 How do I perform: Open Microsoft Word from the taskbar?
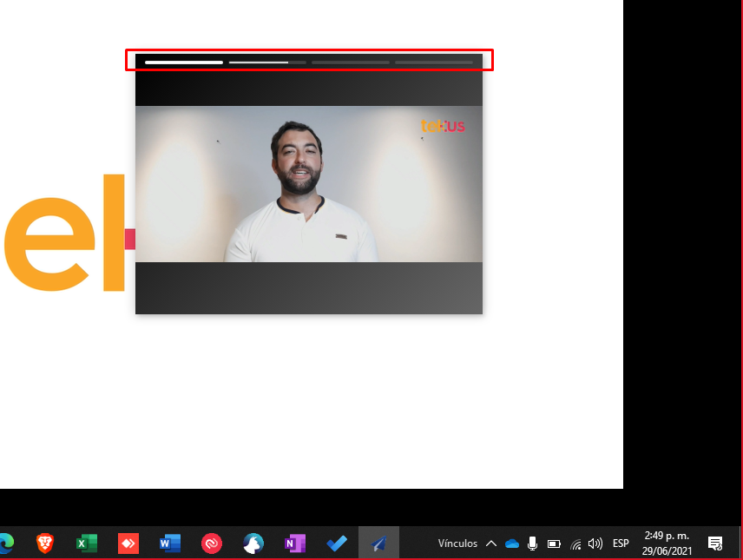pos(170,544)
